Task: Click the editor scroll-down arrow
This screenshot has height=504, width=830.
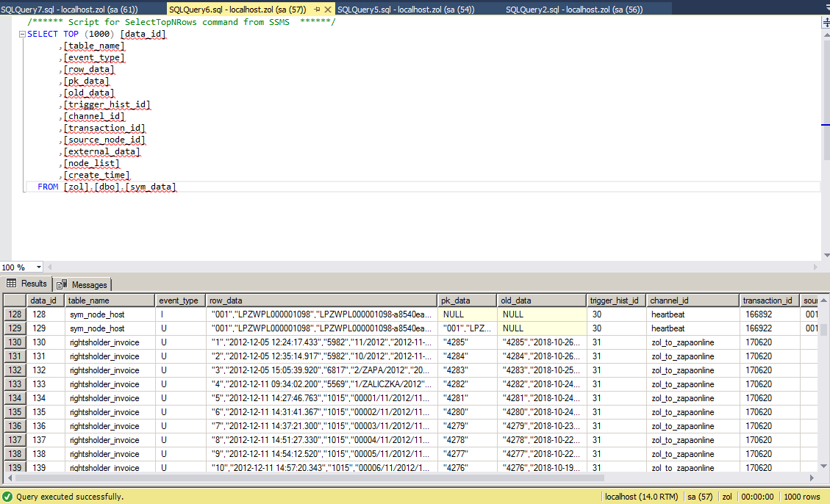Action: (x=826, y=255)
